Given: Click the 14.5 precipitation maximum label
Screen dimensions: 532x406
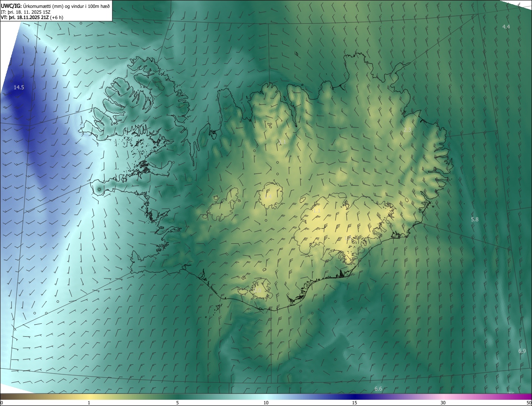Looking at the screenshot, I should (19, 87).
